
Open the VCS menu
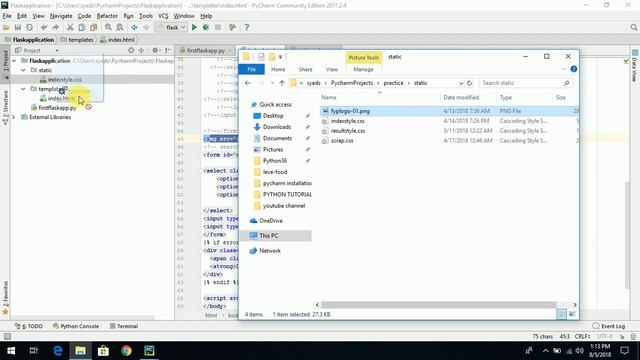163,16
